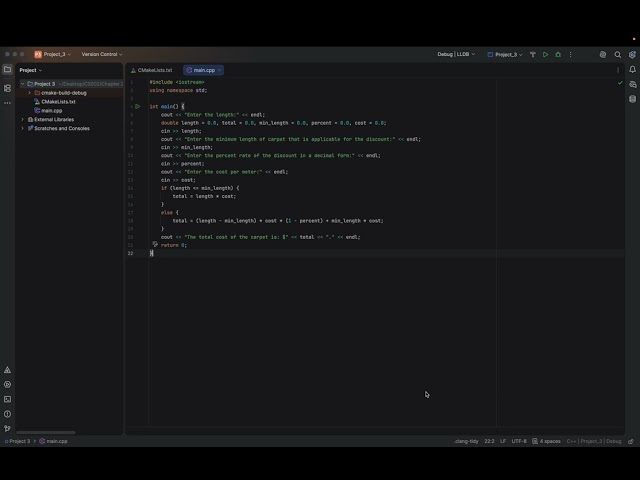The width and height of the screenshot is (640, 480).
Task: Toggle read-only lock icon in status bar
Action: pyautogui.click(x=631, y=441)
